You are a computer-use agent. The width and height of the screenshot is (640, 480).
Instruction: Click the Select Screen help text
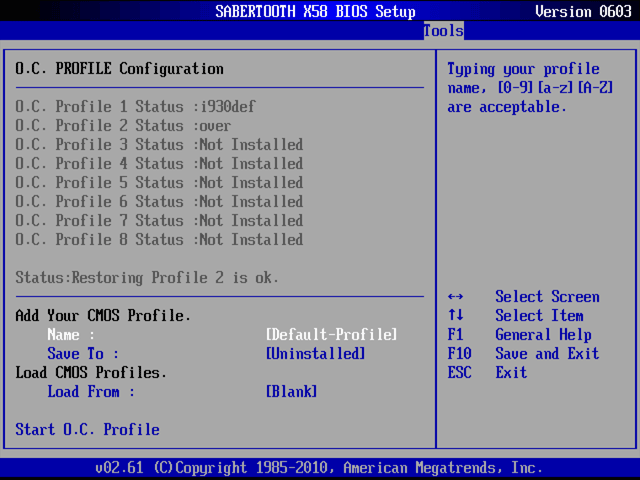coord(547,297)
